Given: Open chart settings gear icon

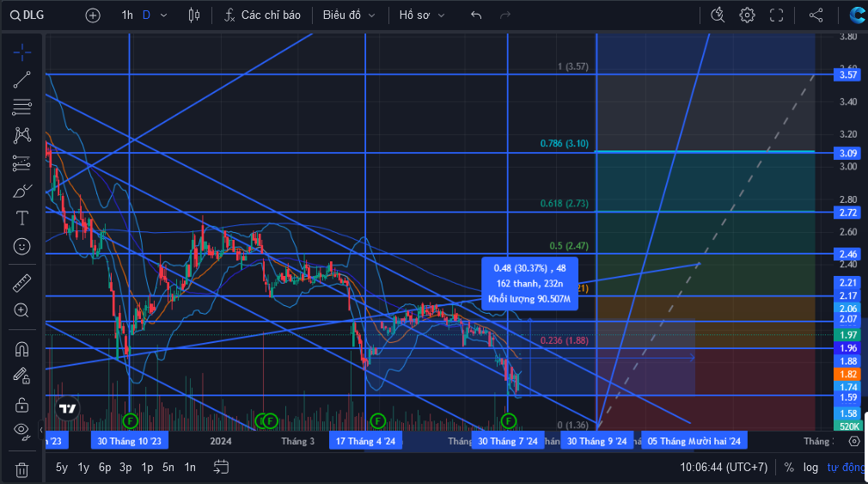Looking at the screenshot, I should click(x=748, y=15).
